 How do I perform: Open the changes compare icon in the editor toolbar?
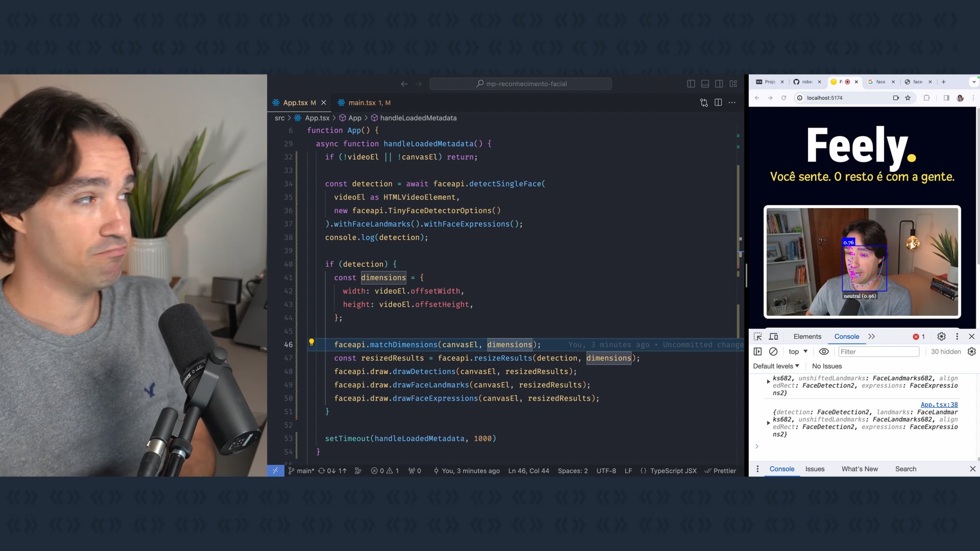pos(704,103)
